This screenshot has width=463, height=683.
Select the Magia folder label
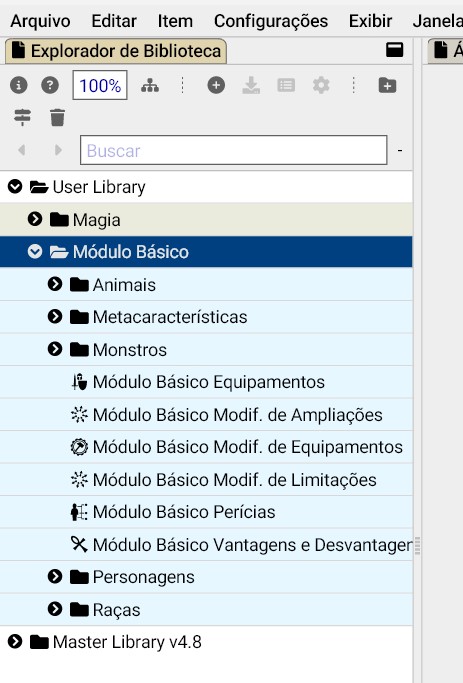click(x=97, y=220)
